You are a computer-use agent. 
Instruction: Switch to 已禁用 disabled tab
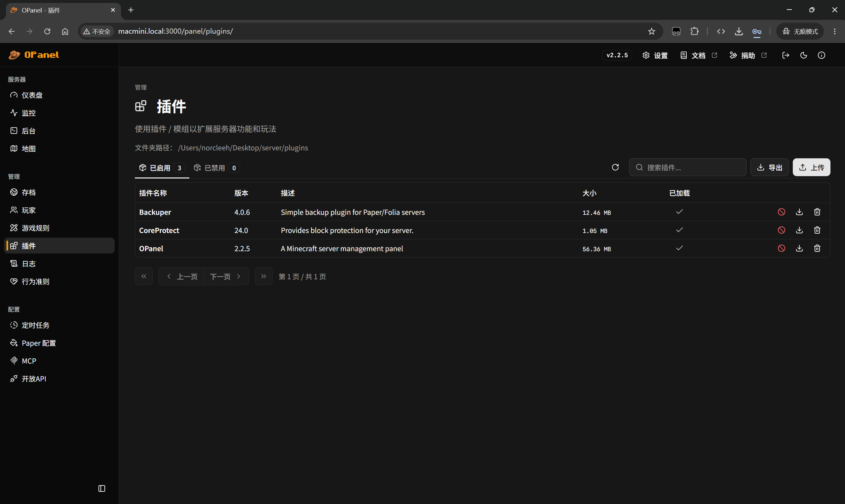[216, 168]
